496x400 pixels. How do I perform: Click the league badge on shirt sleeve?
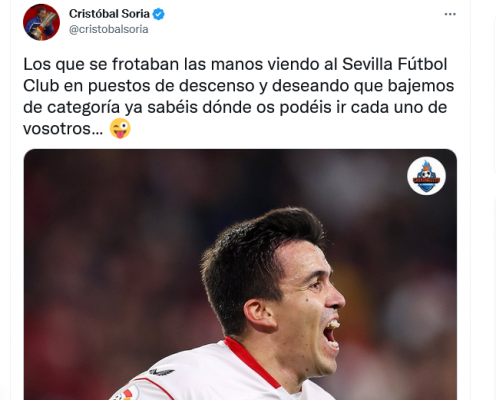[x=126, y=393]
